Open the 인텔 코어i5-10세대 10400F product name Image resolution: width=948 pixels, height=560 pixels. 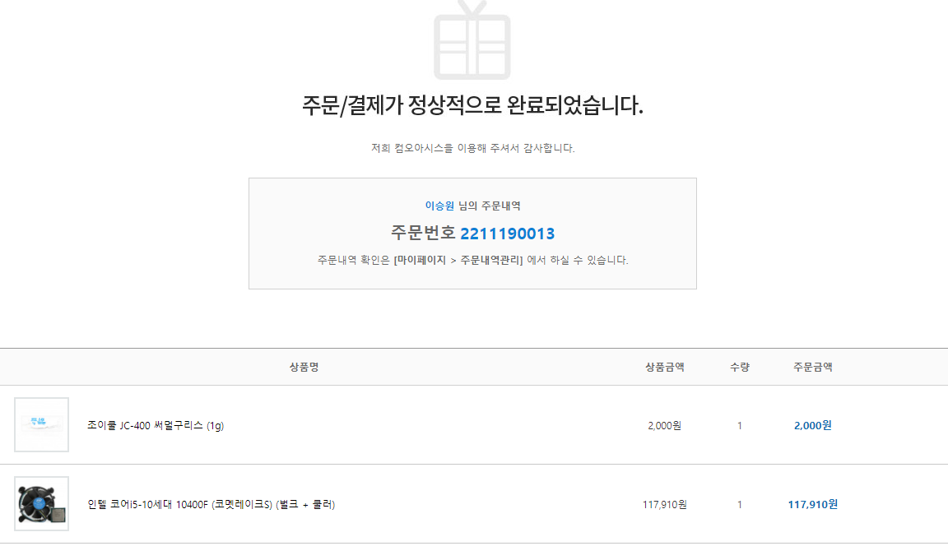(x=211, y=505)
